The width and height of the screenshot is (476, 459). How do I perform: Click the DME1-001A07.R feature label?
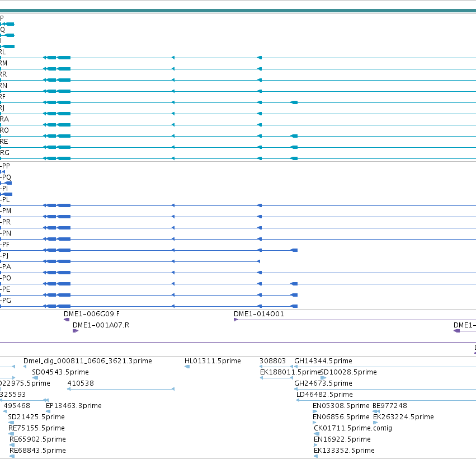(101, 325)
